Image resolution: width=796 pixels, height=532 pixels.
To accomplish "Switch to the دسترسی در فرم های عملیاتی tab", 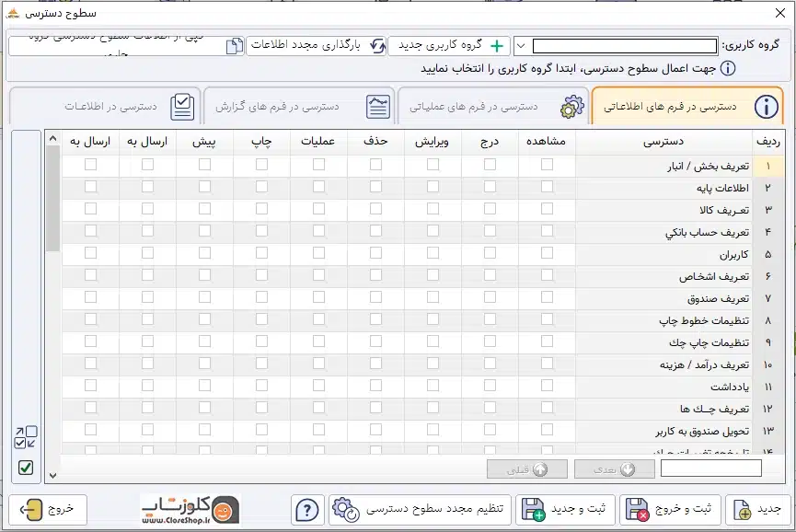I will click(493, 106).
